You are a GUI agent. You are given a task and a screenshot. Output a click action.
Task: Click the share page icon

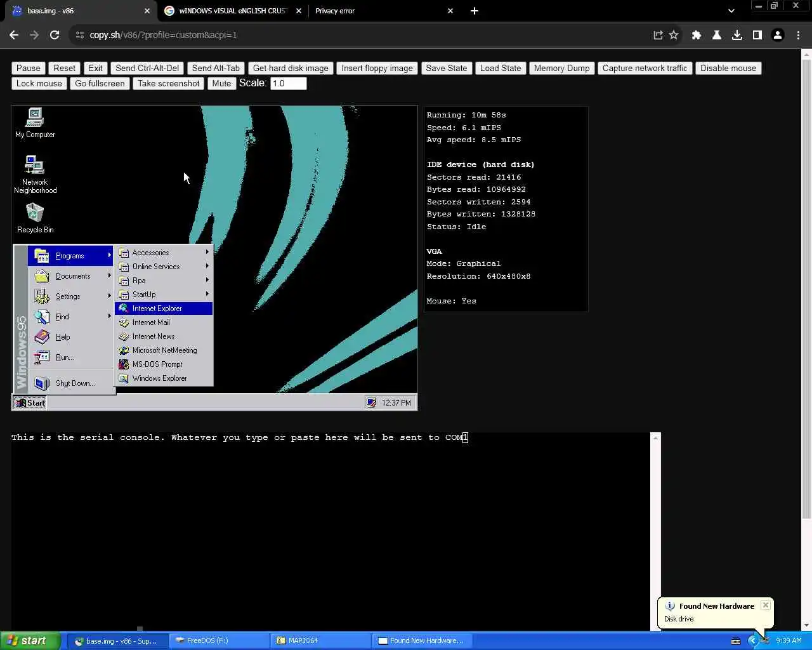pyautogui.click(x=658, y=35)
